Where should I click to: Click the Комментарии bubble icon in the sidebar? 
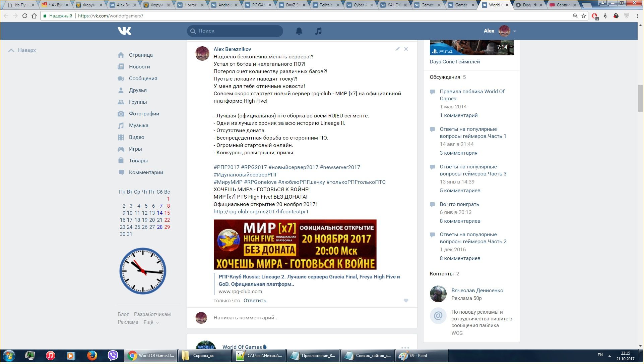(121, 172)
